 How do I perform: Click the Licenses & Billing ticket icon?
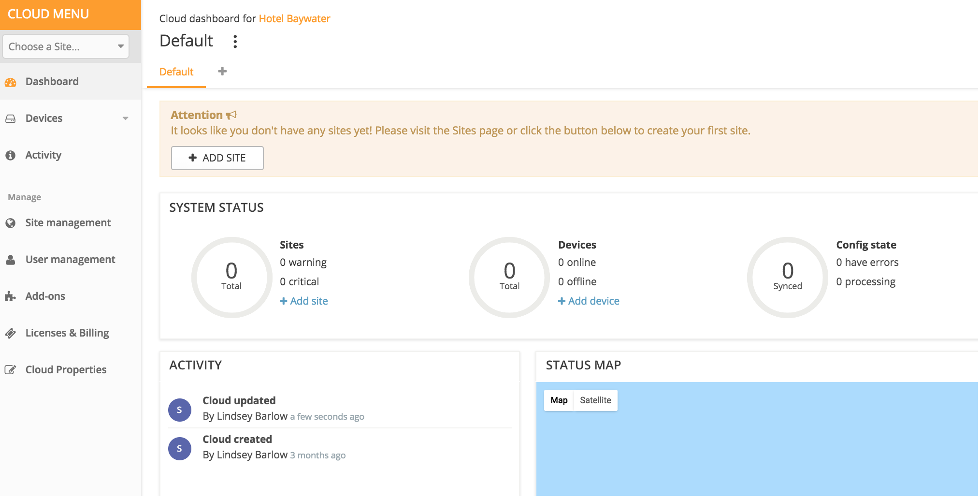10,333
